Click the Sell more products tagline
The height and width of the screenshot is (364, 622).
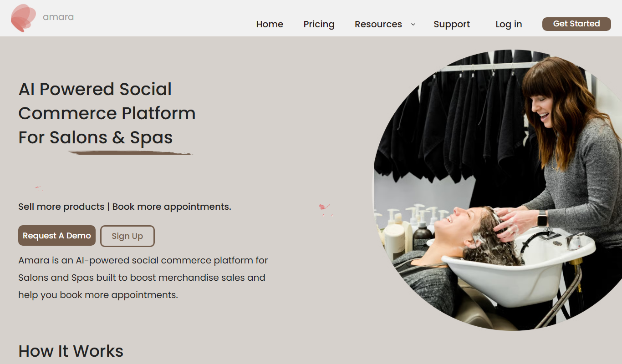click(x=125, y=207)
